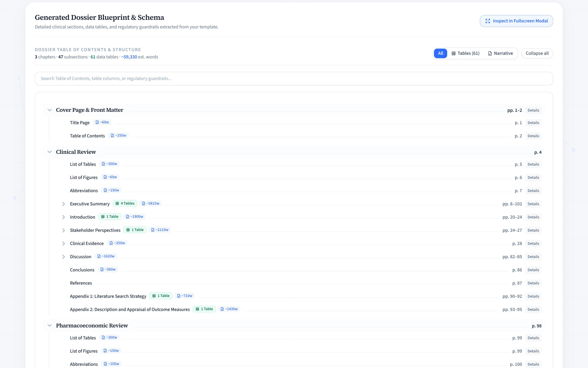588x368 pixels.
Task: Click the 1 Table badge on Appendix 1
Action: 161,296
